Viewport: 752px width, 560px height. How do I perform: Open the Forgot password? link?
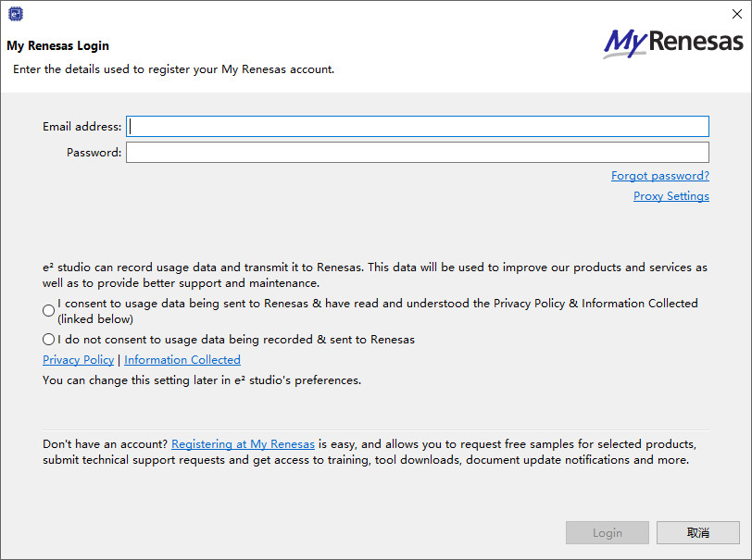[x=660, y=176]
